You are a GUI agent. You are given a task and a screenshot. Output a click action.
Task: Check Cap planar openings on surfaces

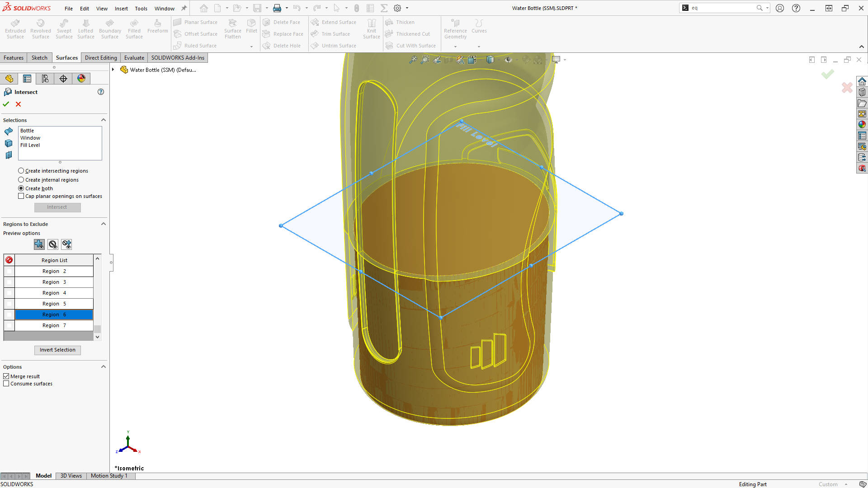(x=21, y=196)
